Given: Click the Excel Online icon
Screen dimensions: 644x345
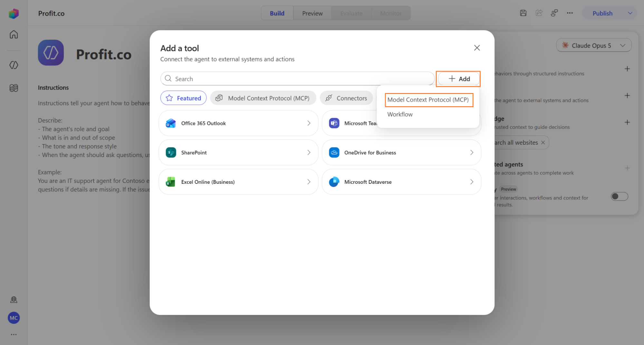Looking at the screenshot, I should (x=171, y=182).
